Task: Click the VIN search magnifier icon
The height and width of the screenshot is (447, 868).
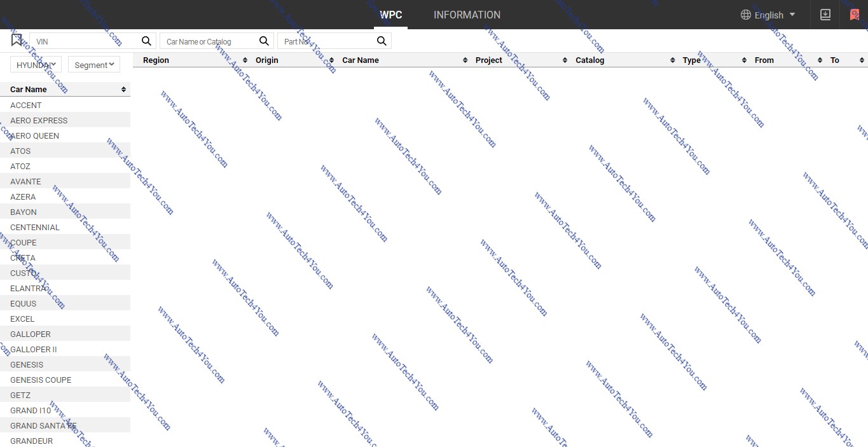Action: [146, 41]
